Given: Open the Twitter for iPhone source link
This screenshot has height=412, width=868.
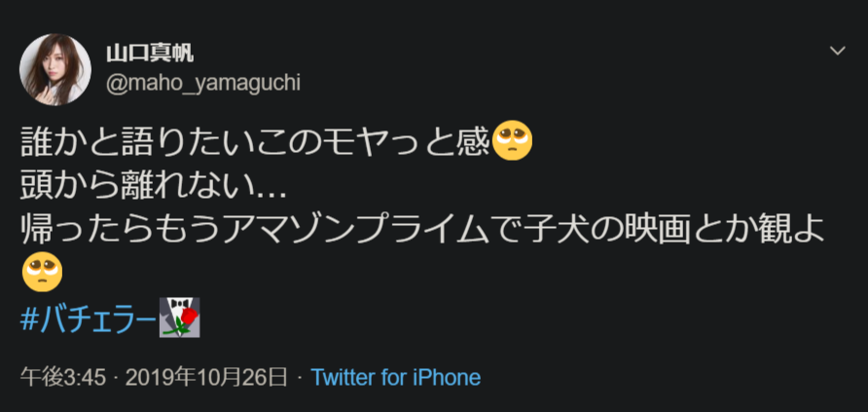Looking at the screenshot, I should point(395,378).
